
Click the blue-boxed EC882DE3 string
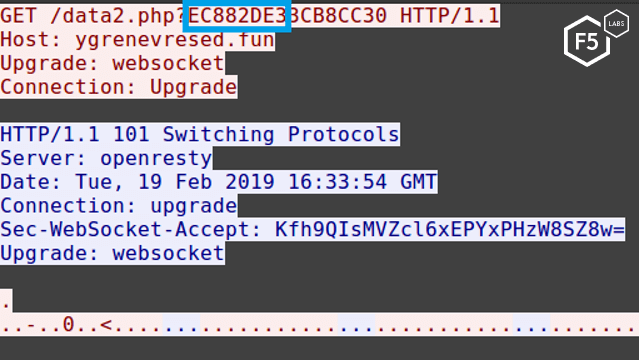[237, 15]
